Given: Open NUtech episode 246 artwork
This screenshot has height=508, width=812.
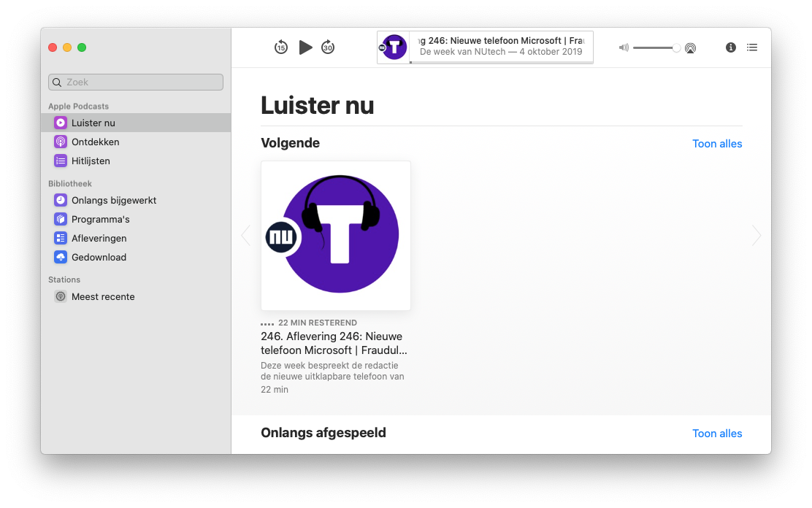Looking at the screenshot, I should click(336, 236).
